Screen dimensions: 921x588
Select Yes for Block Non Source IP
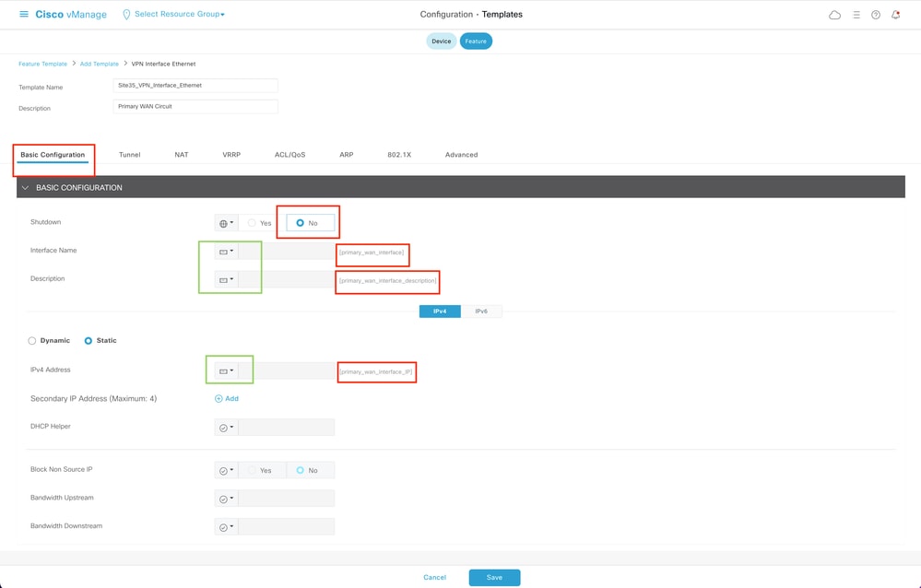click(259, 471)
